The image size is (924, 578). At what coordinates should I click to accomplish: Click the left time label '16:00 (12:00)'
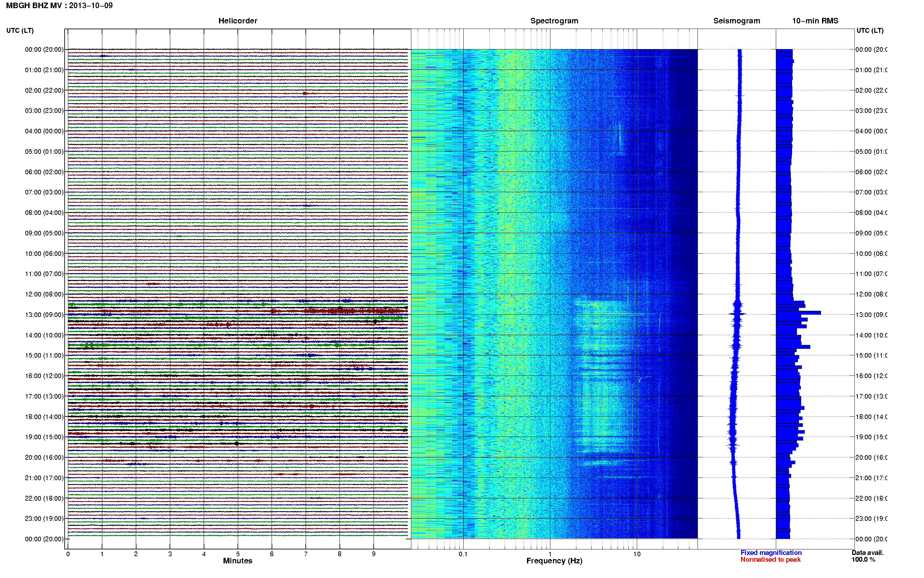coord(44,376)
